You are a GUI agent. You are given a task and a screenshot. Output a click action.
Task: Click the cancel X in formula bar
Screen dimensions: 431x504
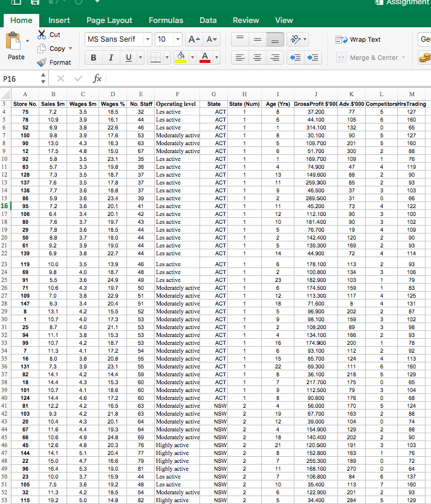[x=60, y=79]
